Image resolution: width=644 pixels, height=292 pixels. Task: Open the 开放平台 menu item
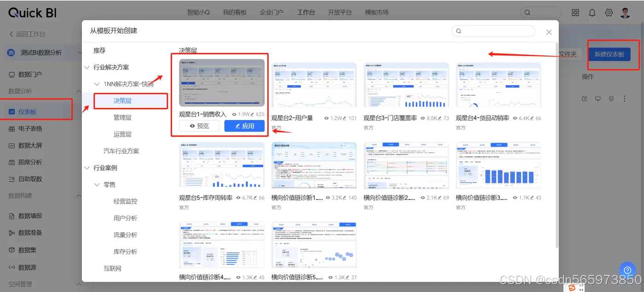340,12
